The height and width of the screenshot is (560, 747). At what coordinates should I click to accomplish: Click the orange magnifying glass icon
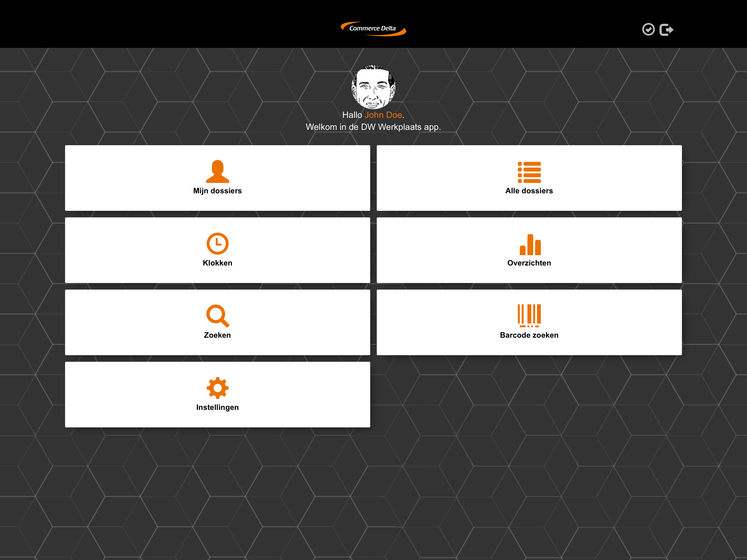(217, 316)
